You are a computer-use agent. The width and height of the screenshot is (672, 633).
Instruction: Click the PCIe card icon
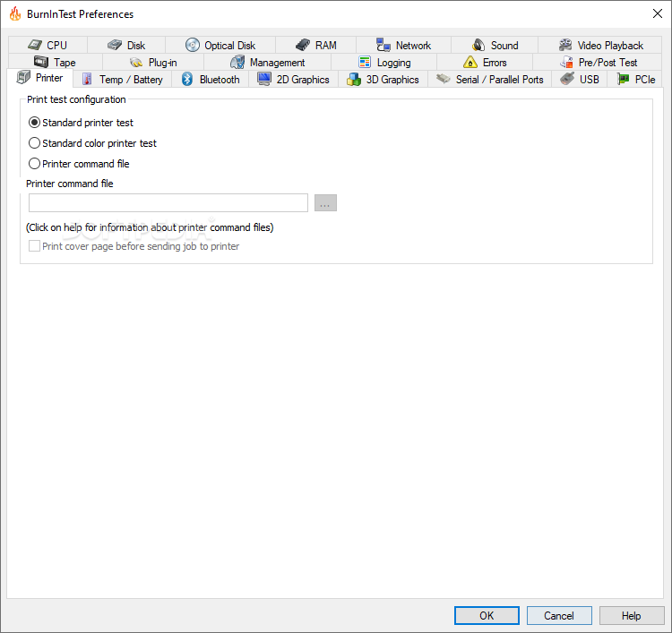point(623,79)
